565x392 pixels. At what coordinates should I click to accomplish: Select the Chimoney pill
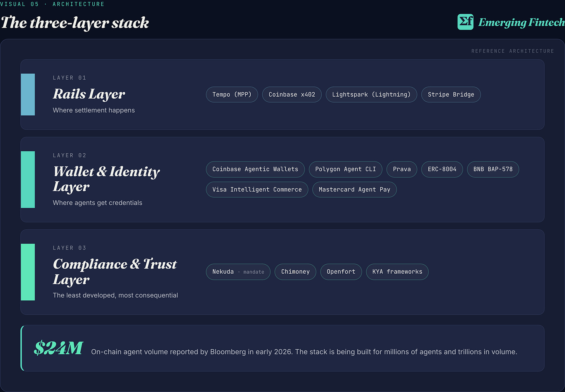tap(295, 272)
